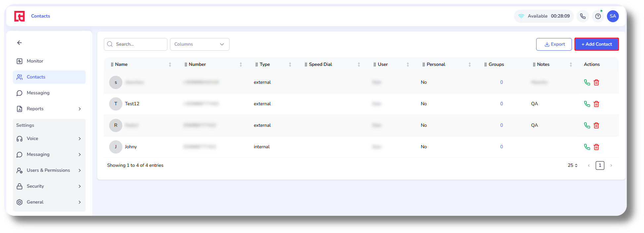Click the contacts Search field
Image resolution: width=644 pixels, height=233 pixels.
[136, 44]
